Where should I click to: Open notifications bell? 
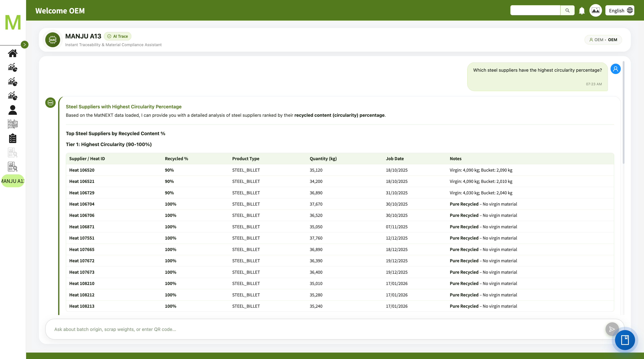tap(582, 11)
